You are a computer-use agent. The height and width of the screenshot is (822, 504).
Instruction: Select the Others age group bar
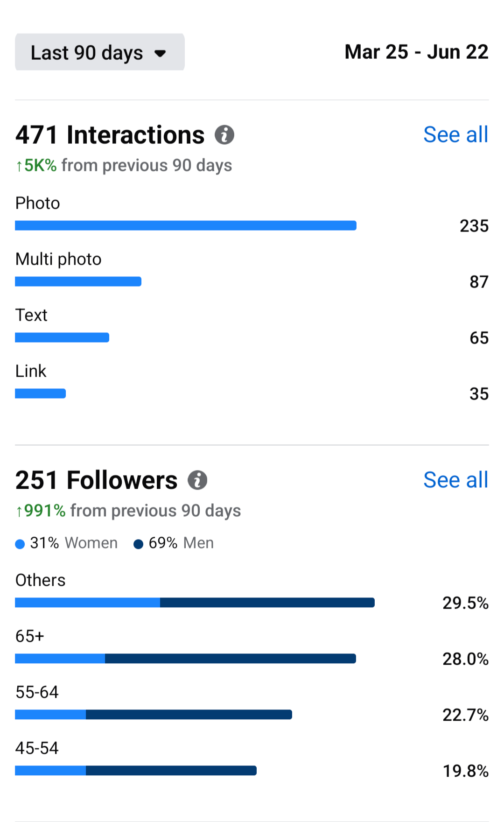[195, 603]
